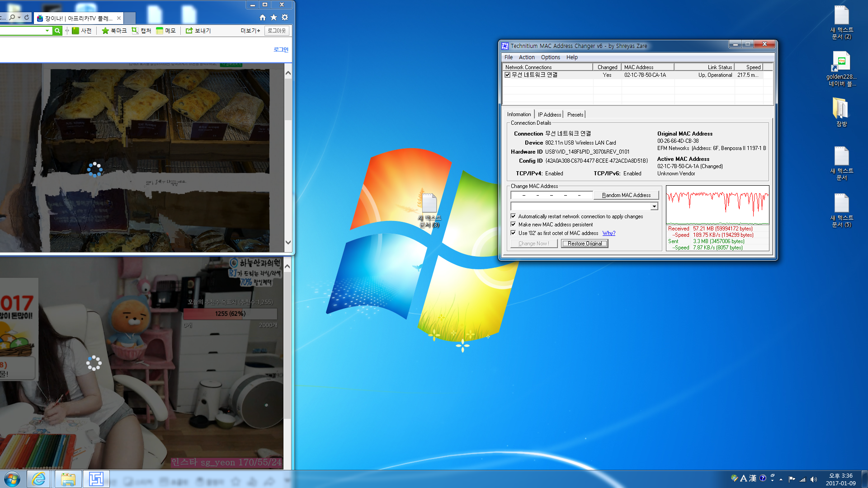
Task: Open the File Explorer taskbar icon
Action: tap(68, 479)
